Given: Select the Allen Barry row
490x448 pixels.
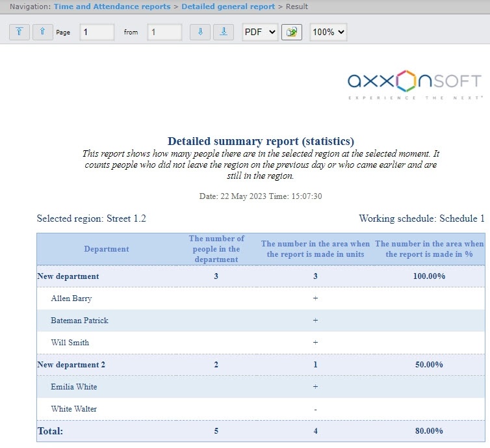Looking at the screenshot, I should [x=71, y=298].
